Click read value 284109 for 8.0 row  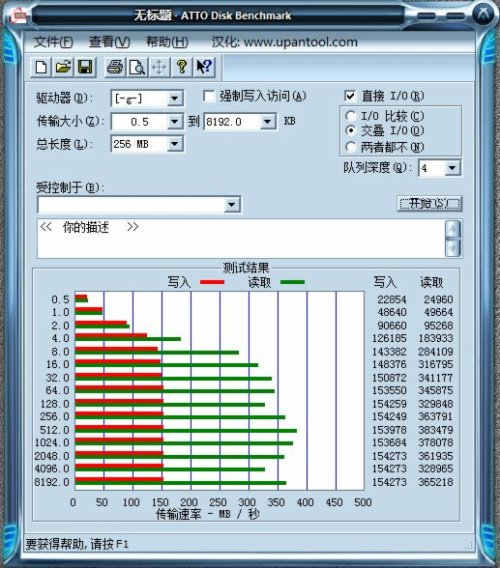coord(436,352)
